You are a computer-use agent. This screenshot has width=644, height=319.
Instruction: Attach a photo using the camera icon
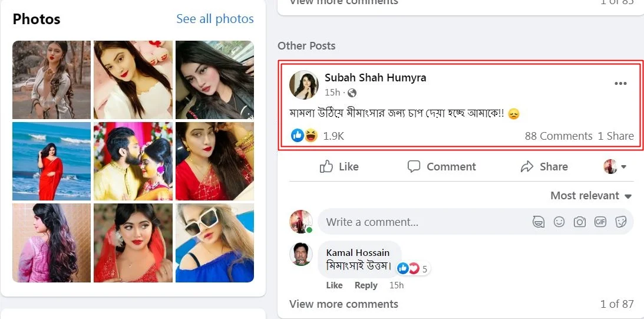pyautogui.click(x=580, y=222)
